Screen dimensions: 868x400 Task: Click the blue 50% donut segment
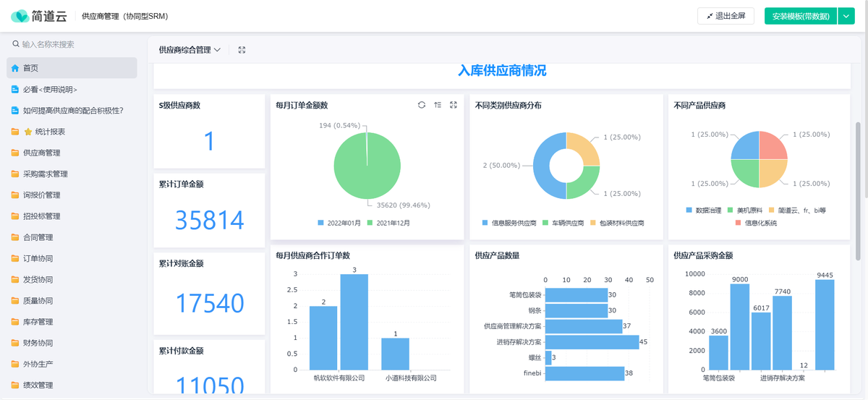click(541, 166)
